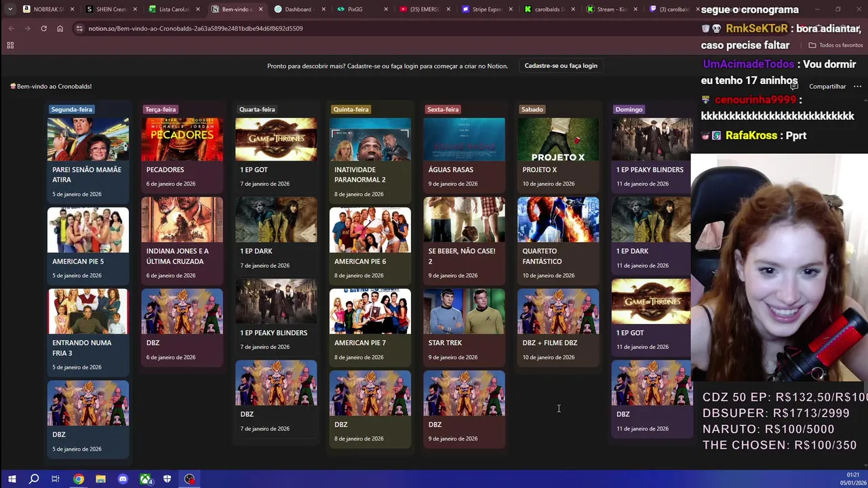Open Wednesday's 1 EP DARK card

(x=276, y=235)
